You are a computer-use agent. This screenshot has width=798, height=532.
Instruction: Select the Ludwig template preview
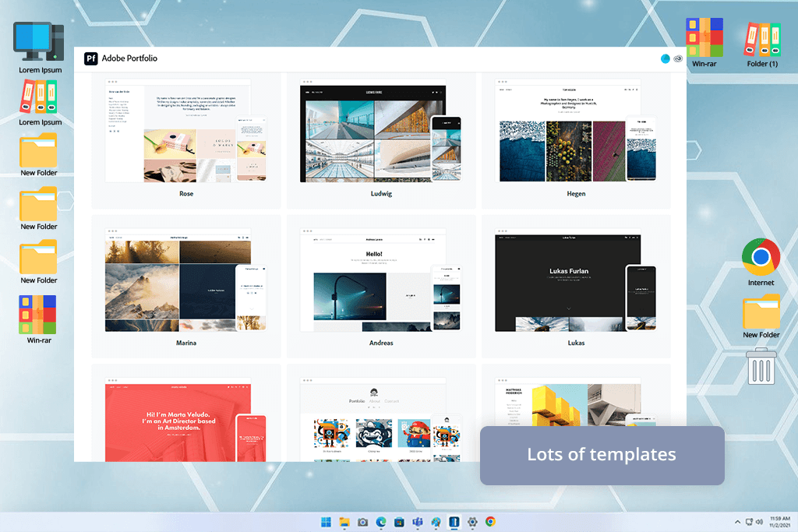click(380, 131)
